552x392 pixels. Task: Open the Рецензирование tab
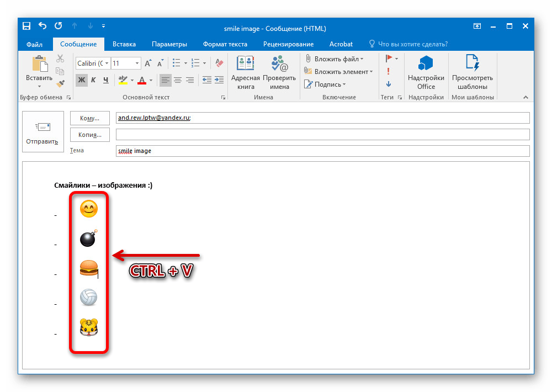pos(288,44)
